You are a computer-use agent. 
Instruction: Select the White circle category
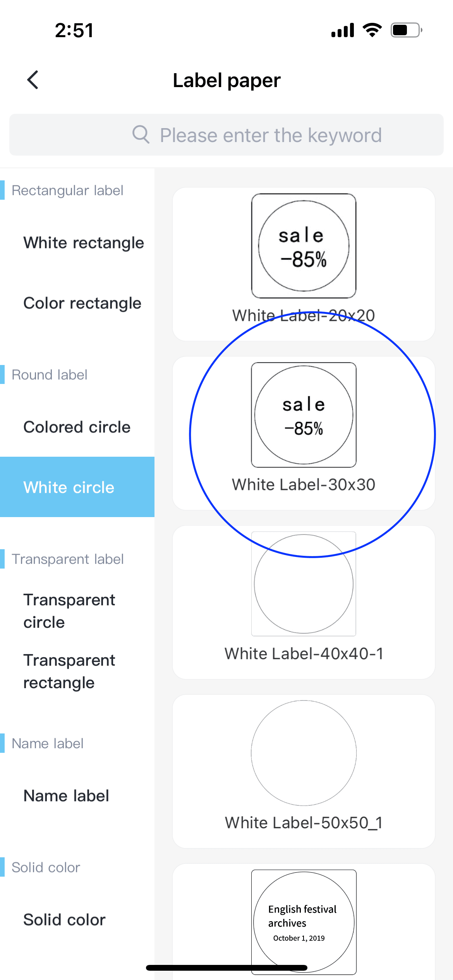tap(69, 487)
